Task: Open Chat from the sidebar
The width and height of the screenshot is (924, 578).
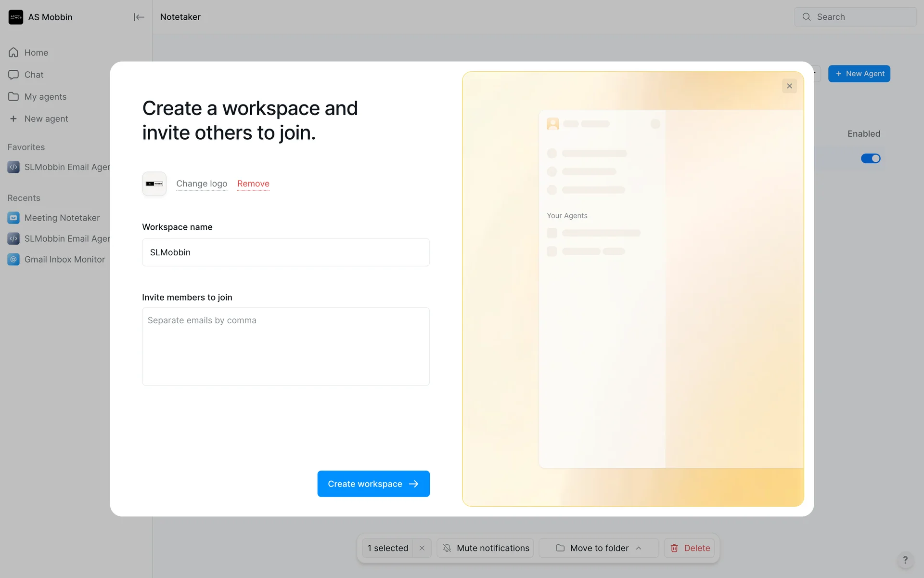Action: [x=34, y=75]
